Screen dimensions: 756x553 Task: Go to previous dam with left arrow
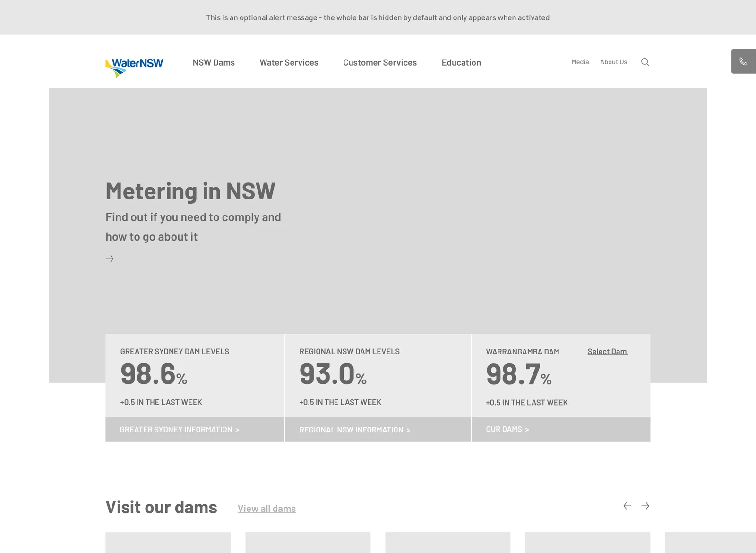tap(627, 506)
